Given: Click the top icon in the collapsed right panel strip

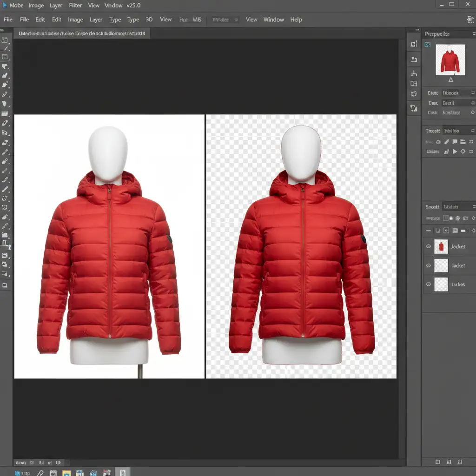Looking at the screenshot, I should 414,44.
